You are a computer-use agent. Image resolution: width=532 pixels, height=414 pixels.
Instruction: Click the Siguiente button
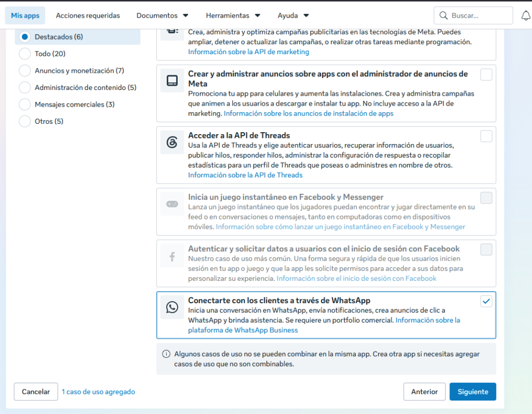tap(473, 392)
